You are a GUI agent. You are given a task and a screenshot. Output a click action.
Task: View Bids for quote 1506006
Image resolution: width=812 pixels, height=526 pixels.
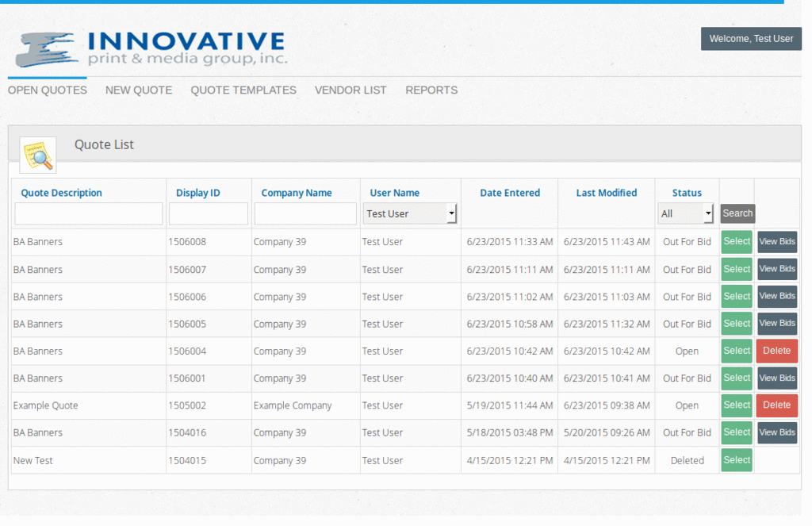tap(777, 297)
